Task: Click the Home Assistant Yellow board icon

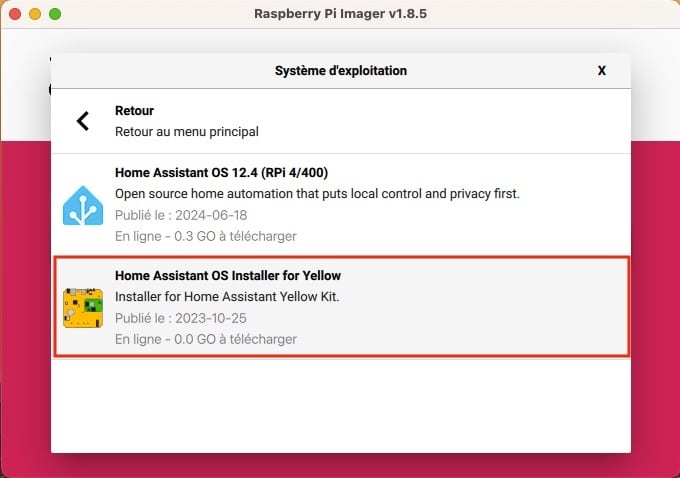Action: pos(83,308)
